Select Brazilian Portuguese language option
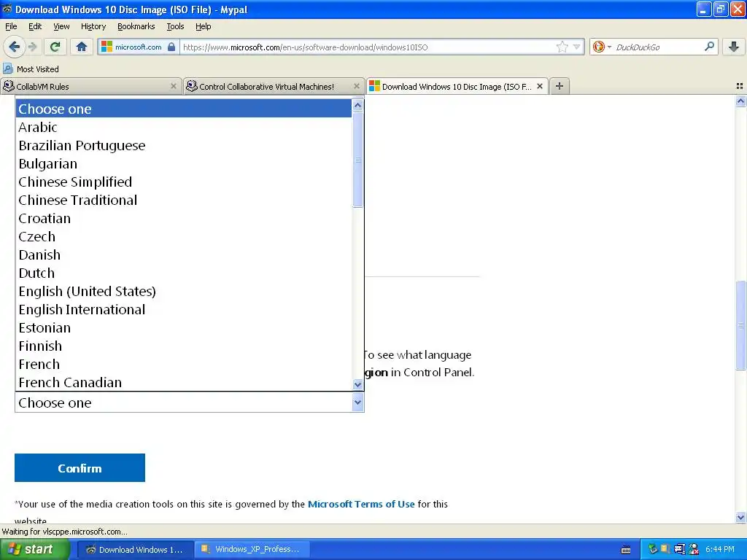The image size is (747, 560). tap(184, 145)
